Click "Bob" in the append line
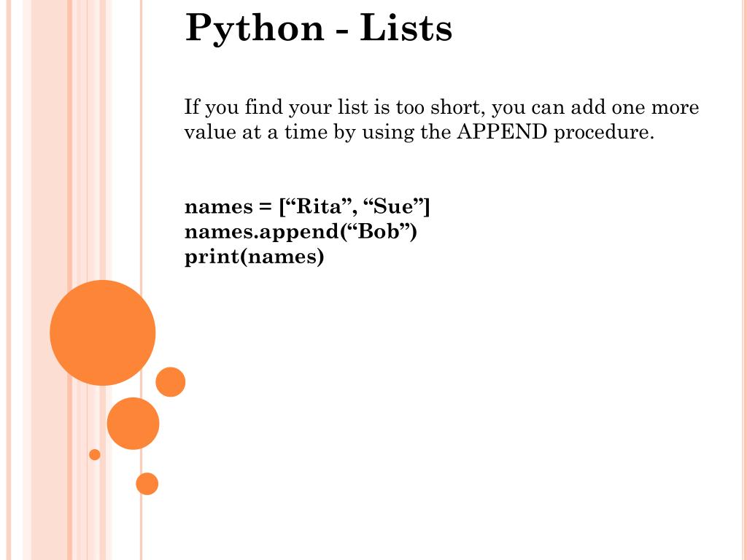Image resolution: width=747 pixels, height=560 pixels. click(x=379, y=232)
